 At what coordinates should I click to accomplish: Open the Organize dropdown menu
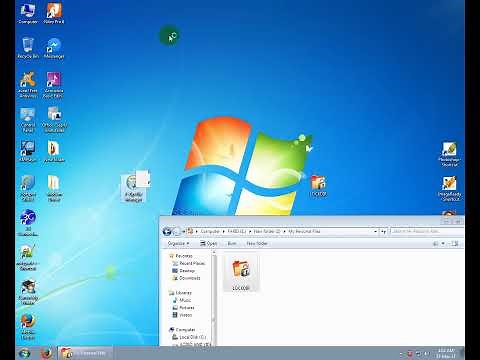coord(178,244)
